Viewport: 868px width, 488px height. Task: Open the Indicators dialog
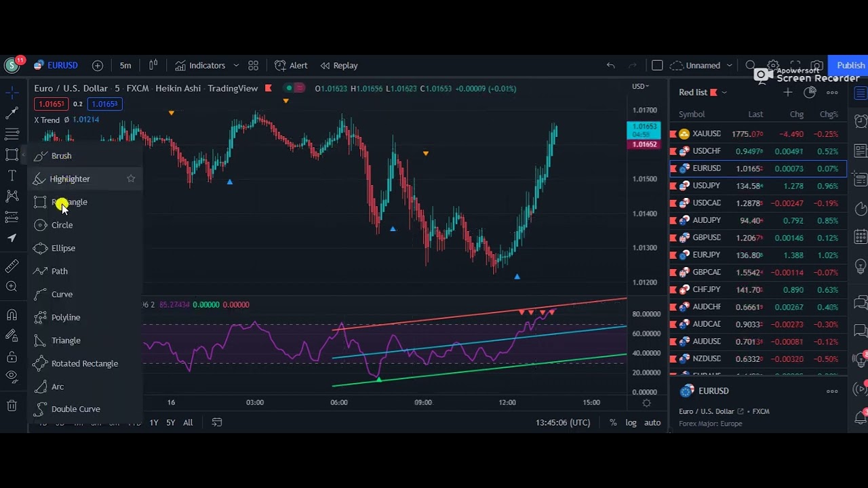coord(200,66)
